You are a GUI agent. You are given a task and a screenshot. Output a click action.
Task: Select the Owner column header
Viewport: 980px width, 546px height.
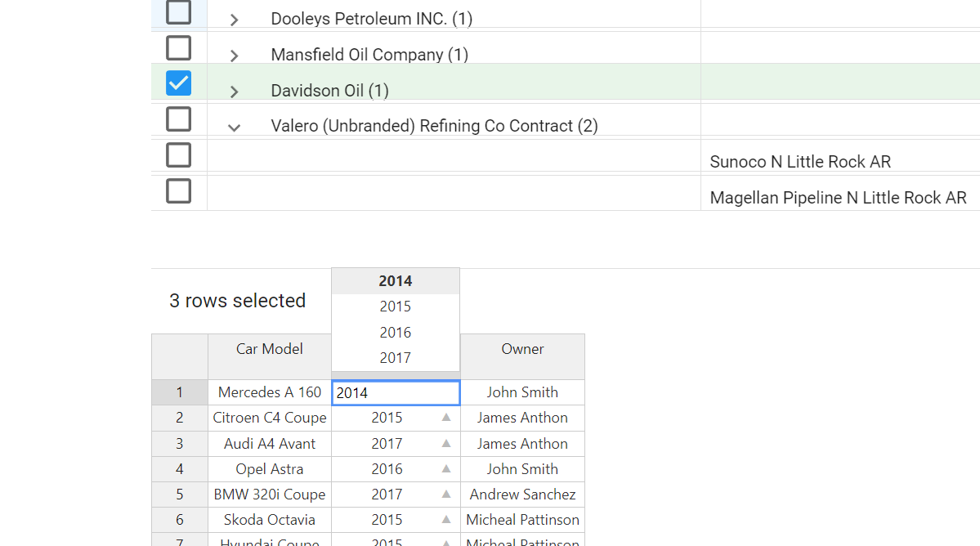point(522,356)
